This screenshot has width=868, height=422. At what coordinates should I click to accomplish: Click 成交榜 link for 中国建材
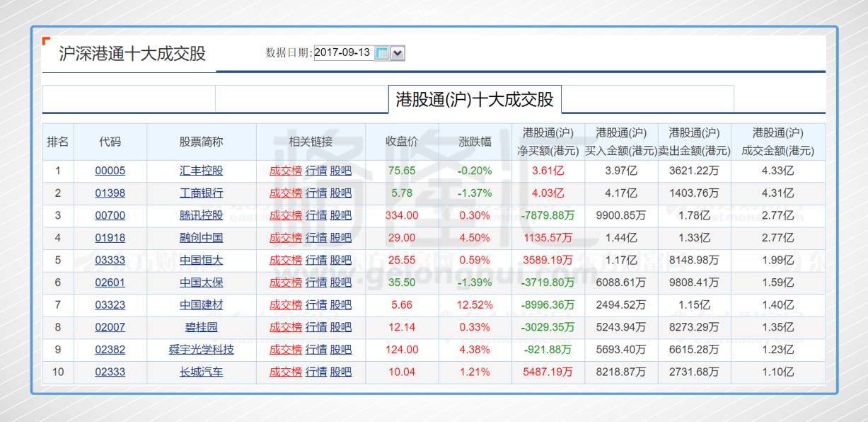pyautogui.click(x=286, y=305)
